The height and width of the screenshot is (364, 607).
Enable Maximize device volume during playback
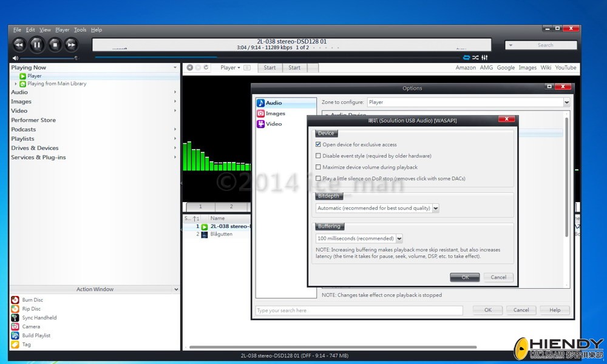[318, 167]
